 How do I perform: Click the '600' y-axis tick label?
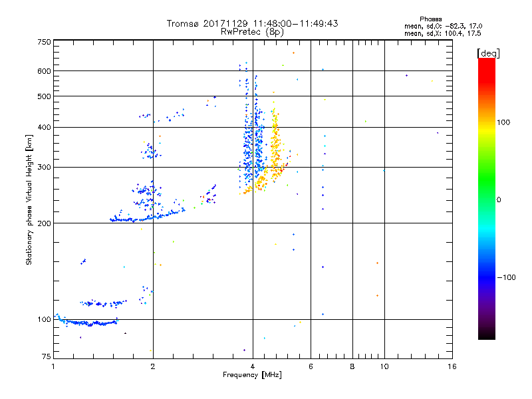click(x=45, y=71)
